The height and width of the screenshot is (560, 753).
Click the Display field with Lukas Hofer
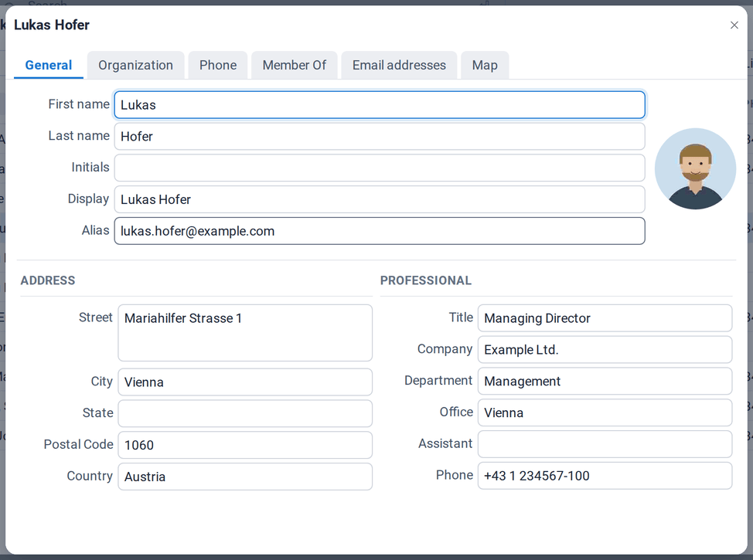[380, 199]
